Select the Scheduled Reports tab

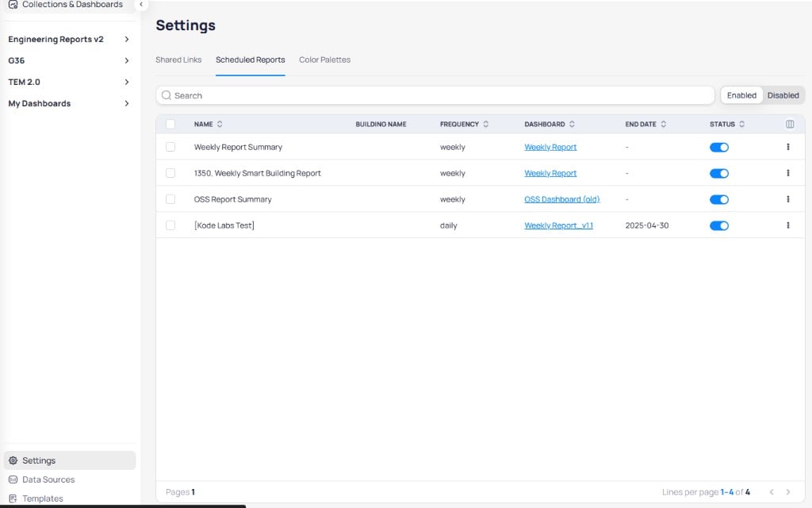(250, 60)
